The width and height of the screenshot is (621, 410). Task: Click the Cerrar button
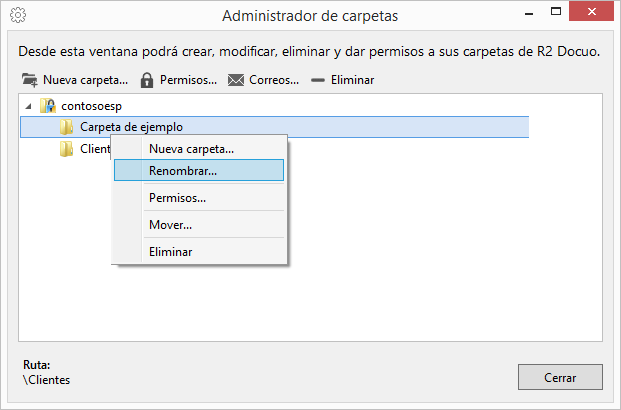[560, 377]
